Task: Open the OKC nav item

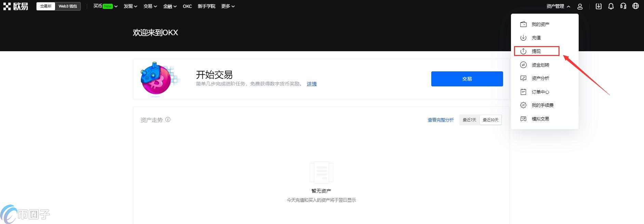Action: [187, 6]
